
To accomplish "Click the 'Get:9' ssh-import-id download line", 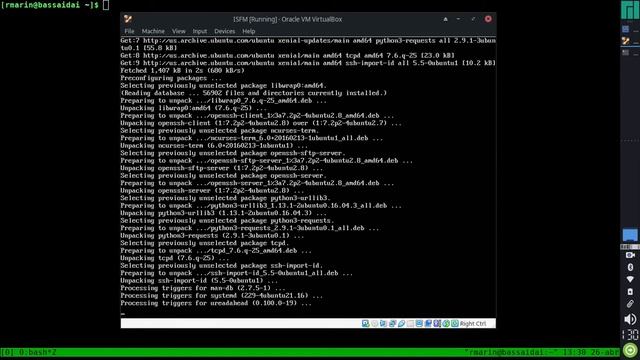I will click(308, 63).
